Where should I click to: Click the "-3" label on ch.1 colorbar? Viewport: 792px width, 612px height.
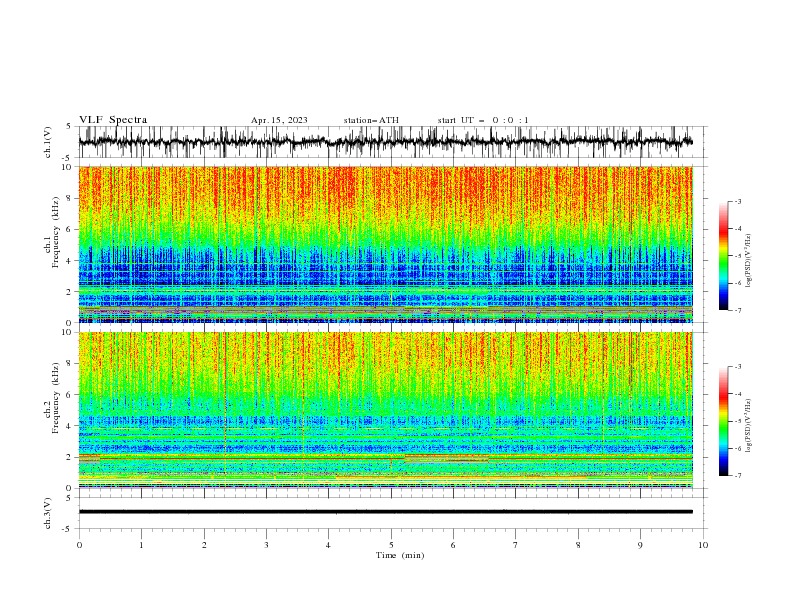[737, 201]
